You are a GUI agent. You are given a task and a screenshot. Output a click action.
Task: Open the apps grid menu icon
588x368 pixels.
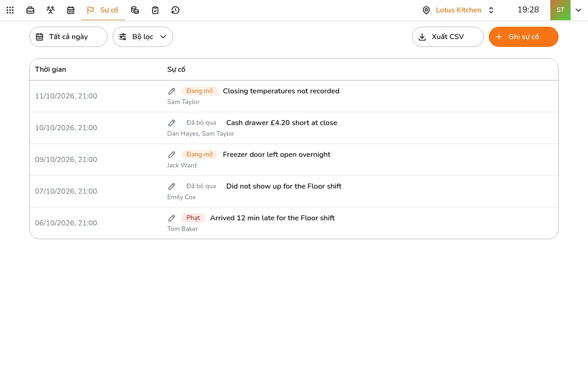(10, 10)
